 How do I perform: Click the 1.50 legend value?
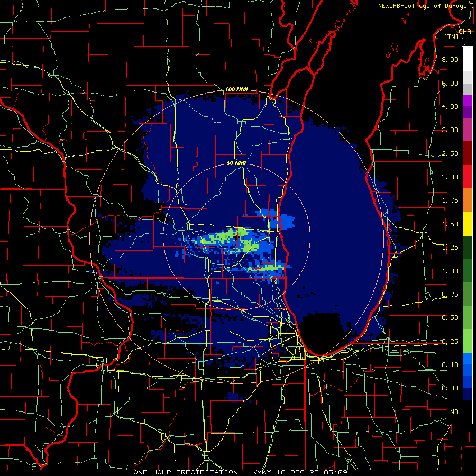pyautogui.click(x=450, y=224)
